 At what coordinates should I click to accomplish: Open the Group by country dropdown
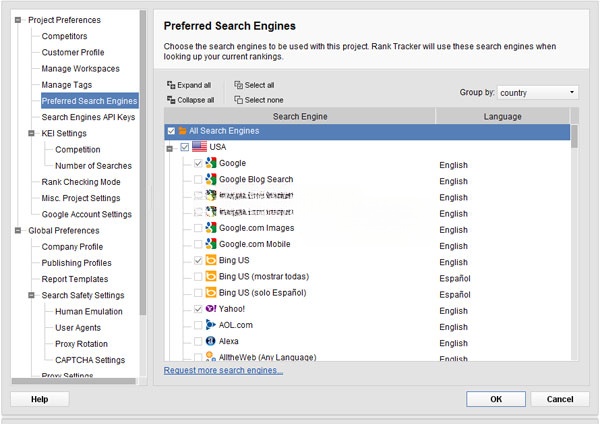point(538,93)
